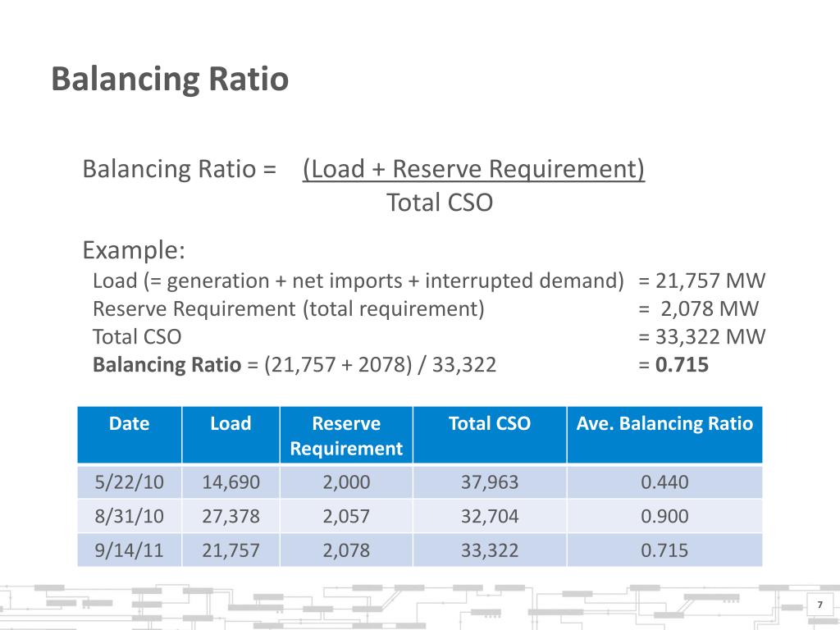Viewport: 840px width, 630px height.
Task: Select the 9/14/11 date cell
Action: pyautogui.click(x=130, y=550)
